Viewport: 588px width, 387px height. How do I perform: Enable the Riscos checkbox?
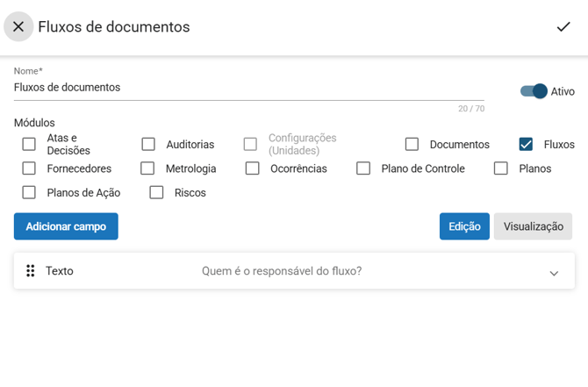157,192
